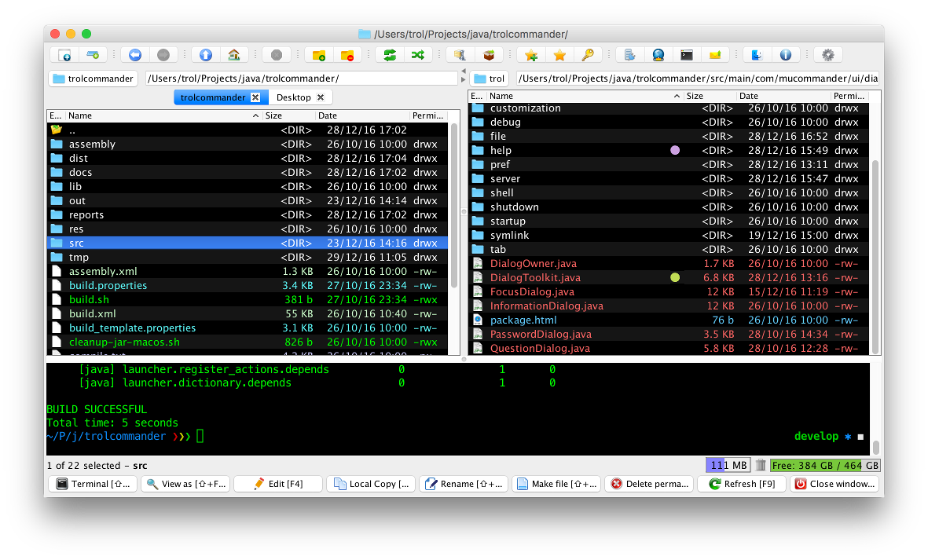The width and height of the screenshot is (928, 560).
Task: Click the grey Stop toolbar icon
Action: 277,55
